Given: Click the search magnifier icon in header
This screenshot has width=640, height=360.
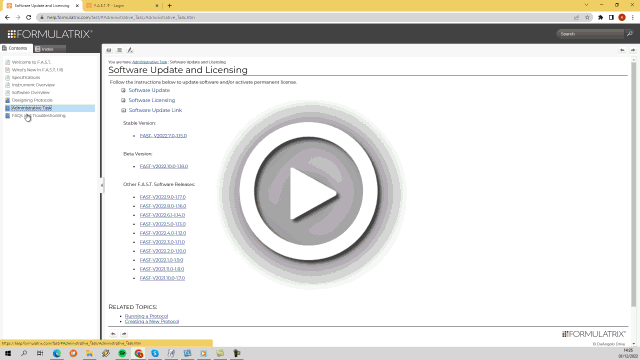Looking at the screenshot, I should tap(629, 34).
